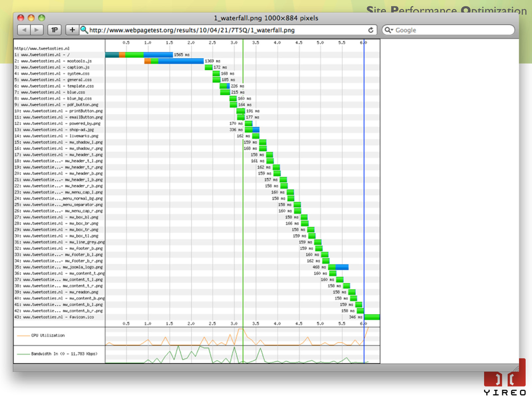
Task: Select the blue.css request row
Action: click(197, 92)
